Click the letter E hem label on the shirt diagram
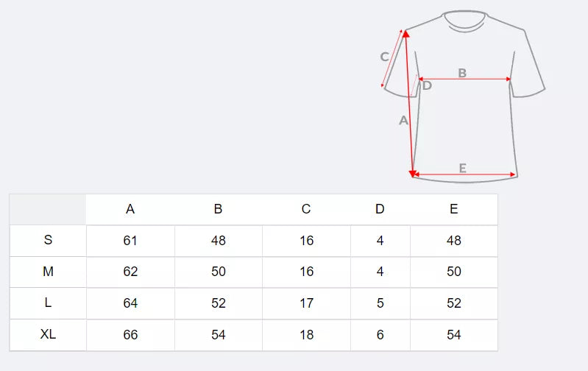 (x=462, y=169)
